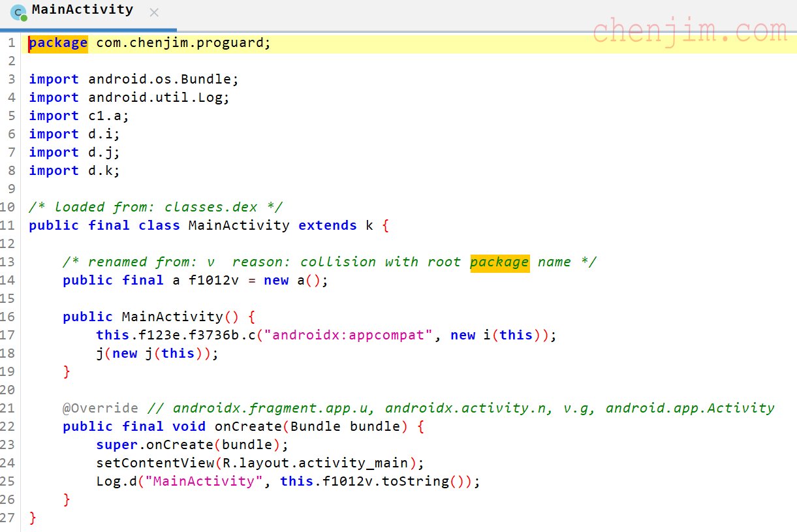Click 'R.layout.activity_main' argument

pyautogui.click(x=315, y=463)
